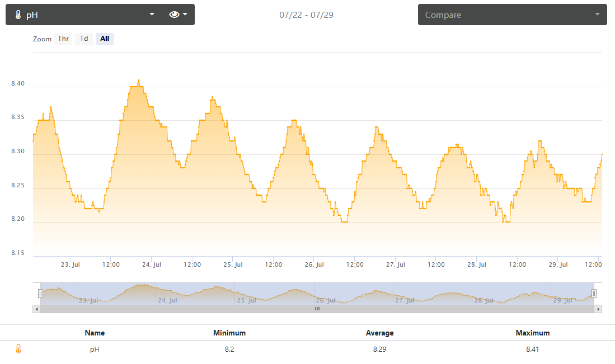Viewport: 615px width, 364px height.
Task: Click the 29. Jul x-axis label
Action: point(558,265)
